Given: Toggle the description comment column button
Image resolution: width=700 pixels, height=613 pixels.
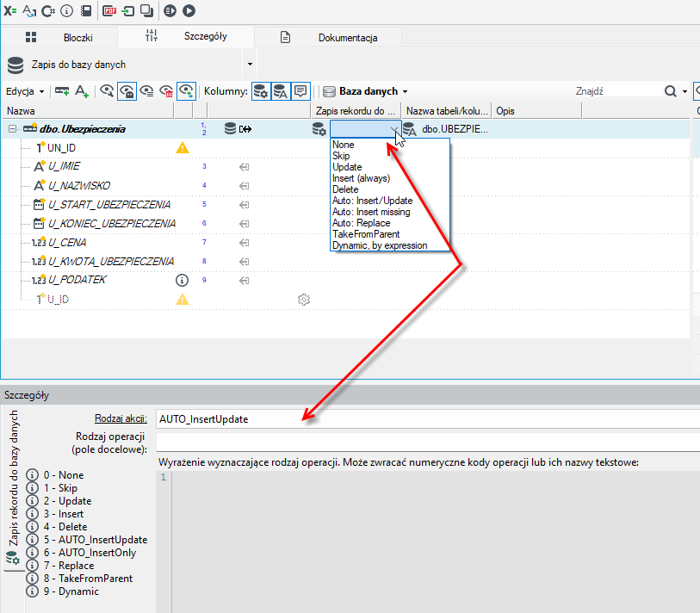Looking at the screenshot, I should [300, 91].
